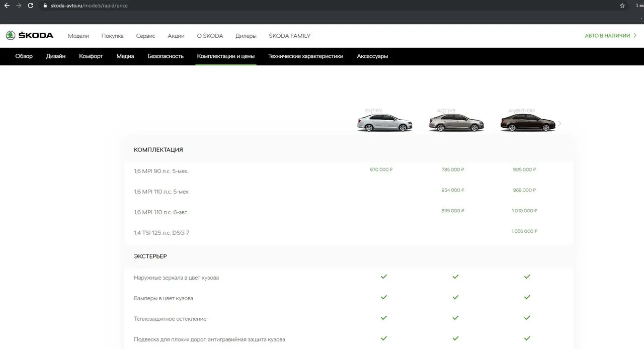The width and height of the screenshot is (644, 349).
Task: Click the Entry checkmark for Бамперы в цвет кузова
Action: (x=384, y=297)
